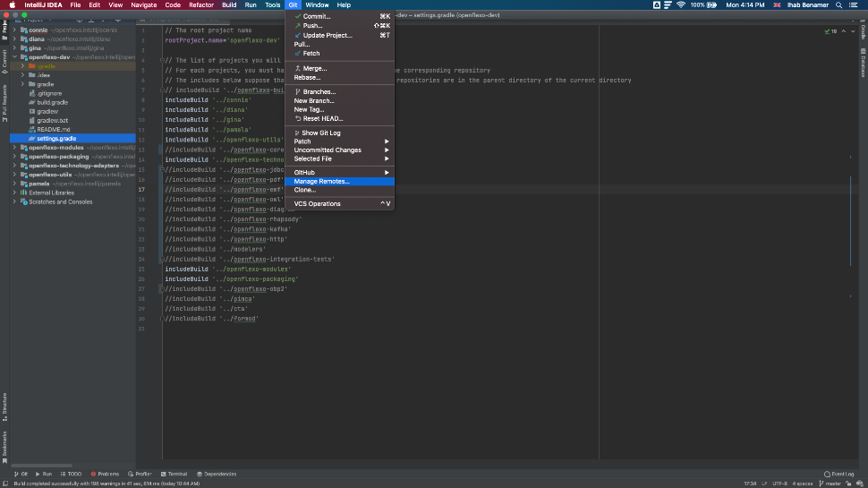Open the Problems tool window
The image size is (868, 488).
point(106,475)
